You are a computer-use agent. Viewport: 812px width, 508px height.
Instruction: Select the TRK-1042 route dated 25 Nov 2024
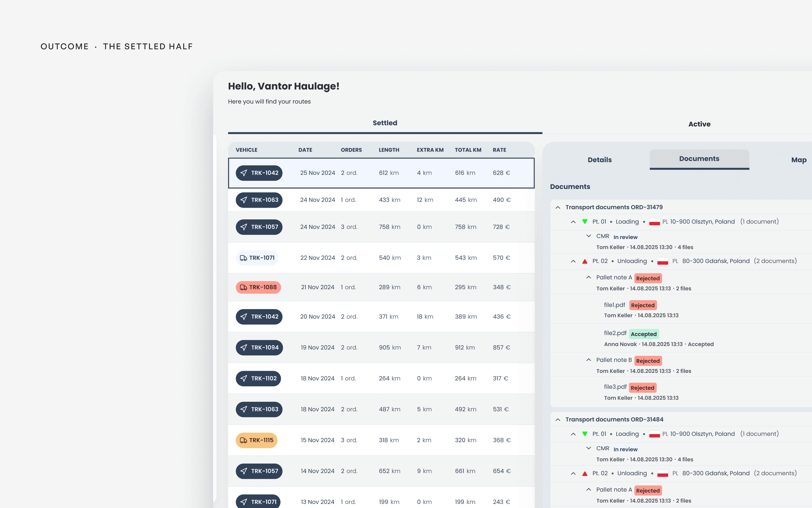381,173
